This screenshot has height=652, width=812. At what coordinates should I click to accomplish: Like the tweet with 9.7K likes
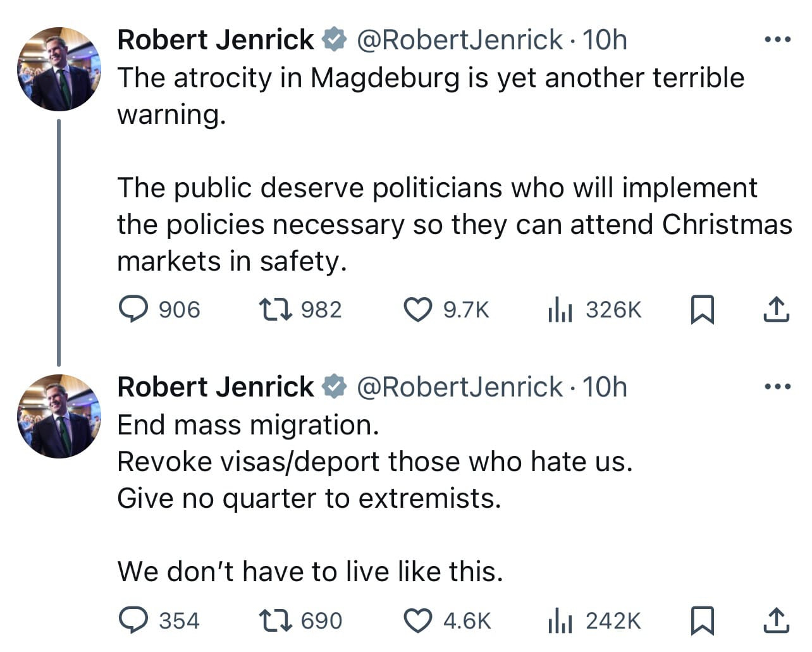417,310
